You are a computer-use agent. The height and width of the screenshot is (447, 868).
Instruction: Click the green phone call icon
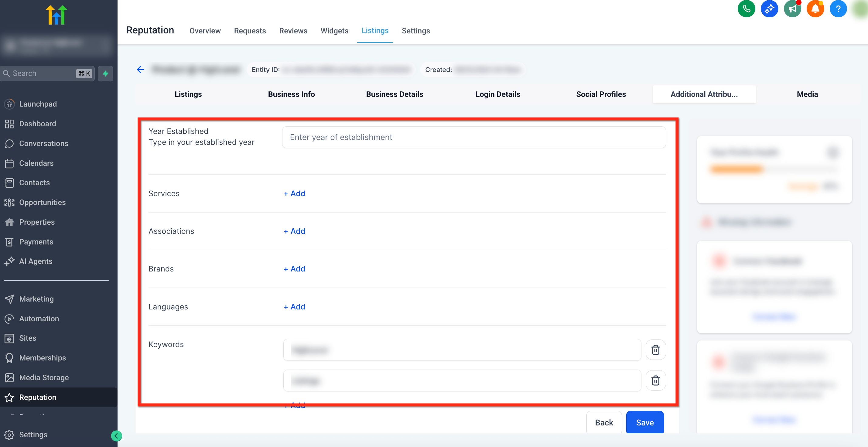tap(746, 9)
